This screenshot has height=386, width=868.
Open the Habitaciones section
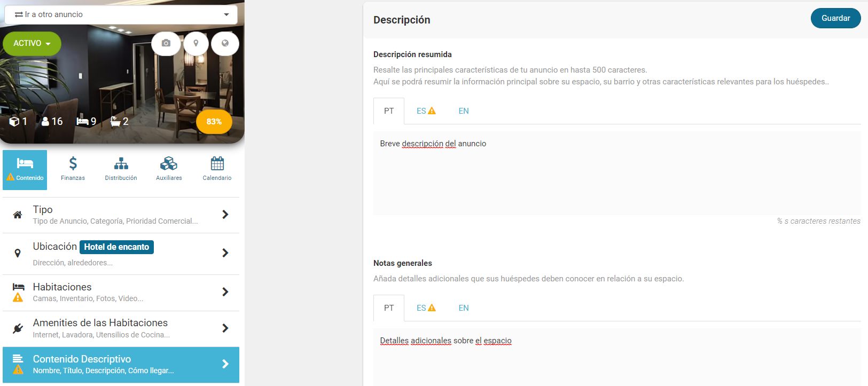click(x=121, y=293)
